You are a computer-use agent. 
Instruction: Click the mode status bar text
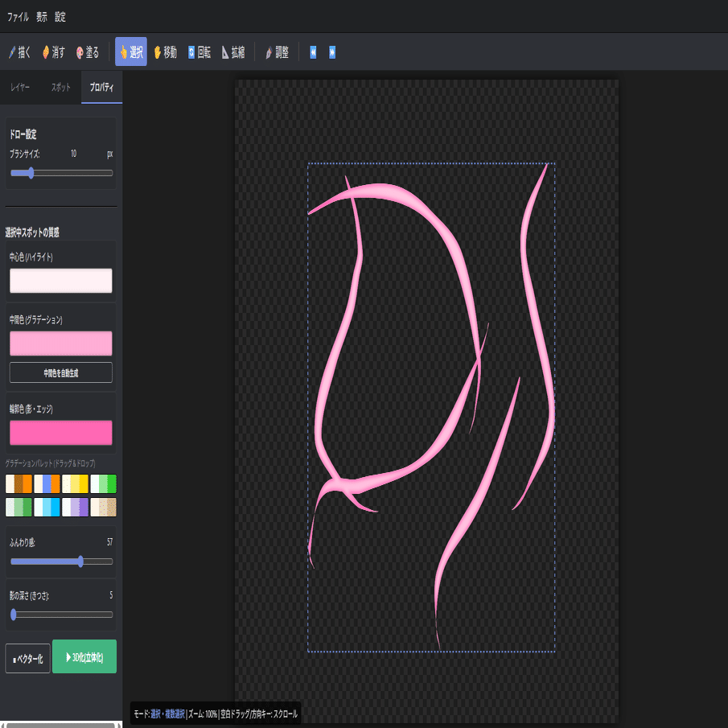(x=216, y=714)
